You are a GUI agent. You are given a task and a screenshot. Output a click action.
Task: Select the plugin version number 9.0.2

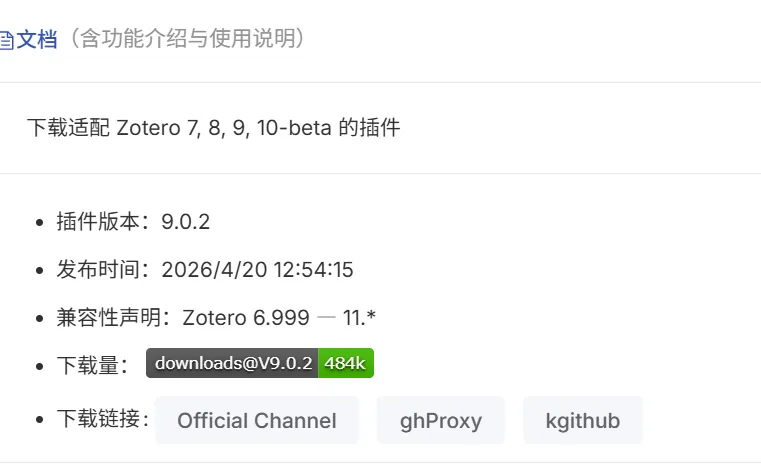(185, 222)
